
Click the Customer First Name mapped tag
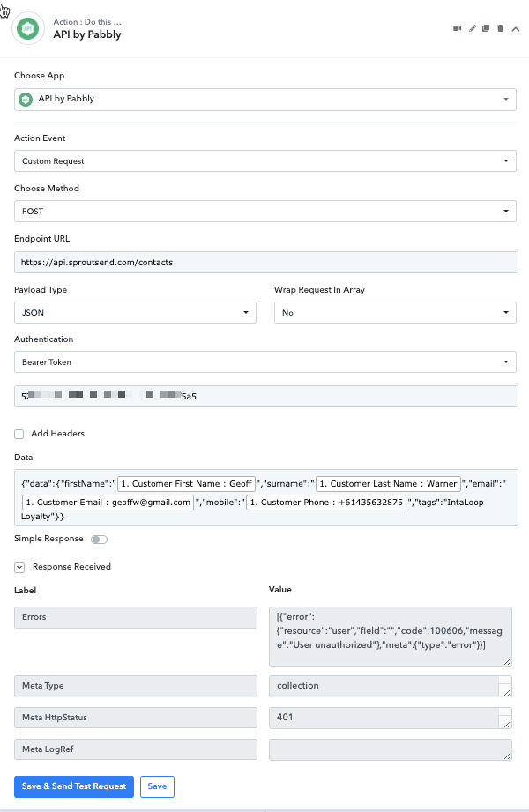187,484
